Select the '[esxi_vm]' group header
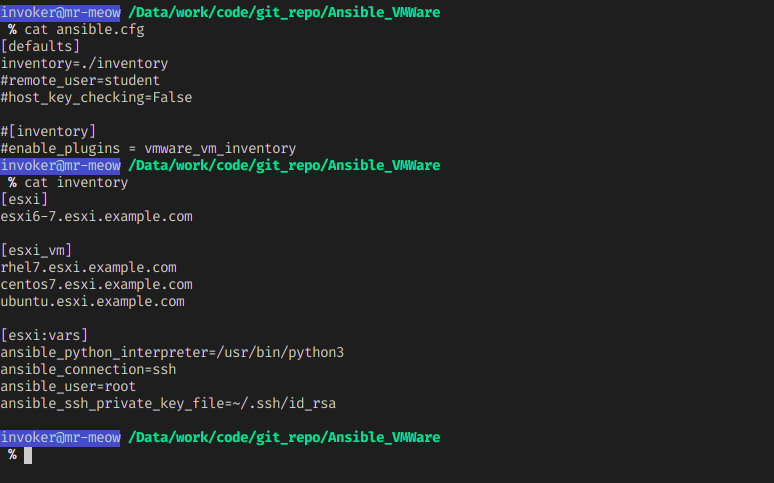774x483 pixels. (x=36, y=250)
